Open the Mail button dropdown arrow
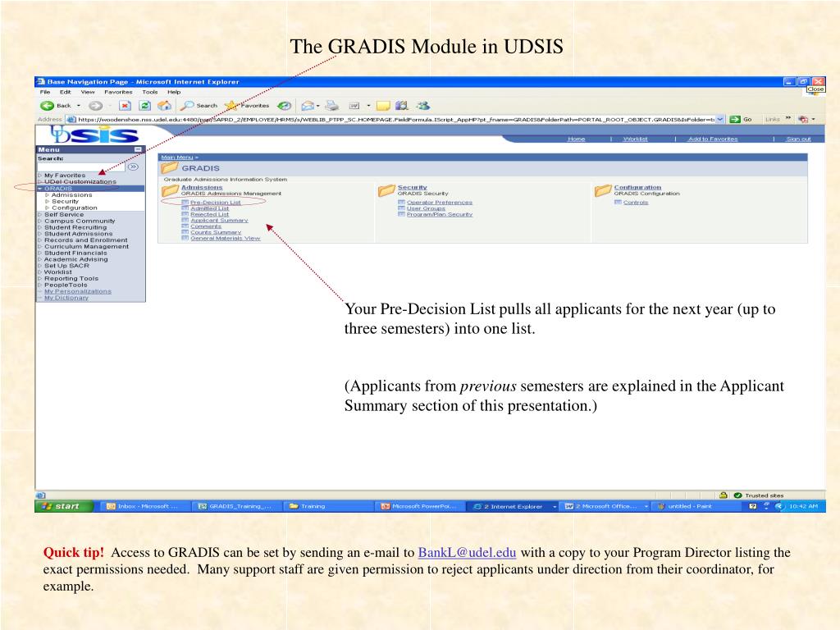 (x=317, y=106)
